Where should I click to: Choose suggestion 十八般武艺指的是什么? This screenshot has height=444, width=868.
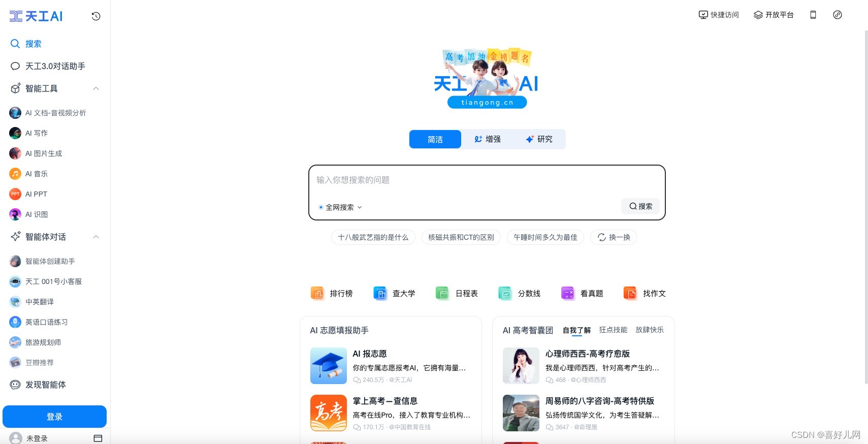click(x=373, y=237)
